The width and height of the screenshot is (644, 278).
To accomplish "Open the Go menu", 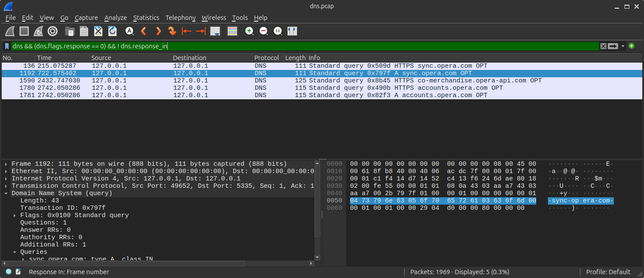I will (x=64, y=18).
